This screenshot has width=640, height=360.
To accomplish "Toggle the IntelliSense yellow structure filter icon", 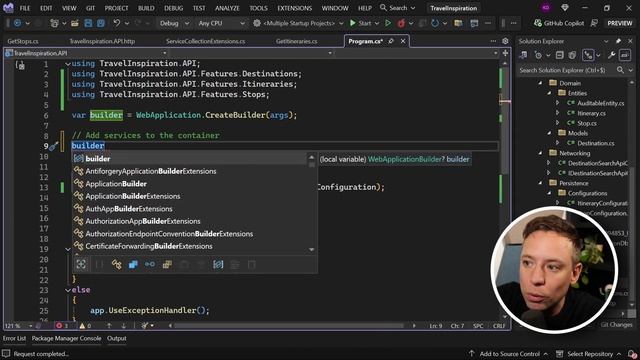I will point(167,264).
